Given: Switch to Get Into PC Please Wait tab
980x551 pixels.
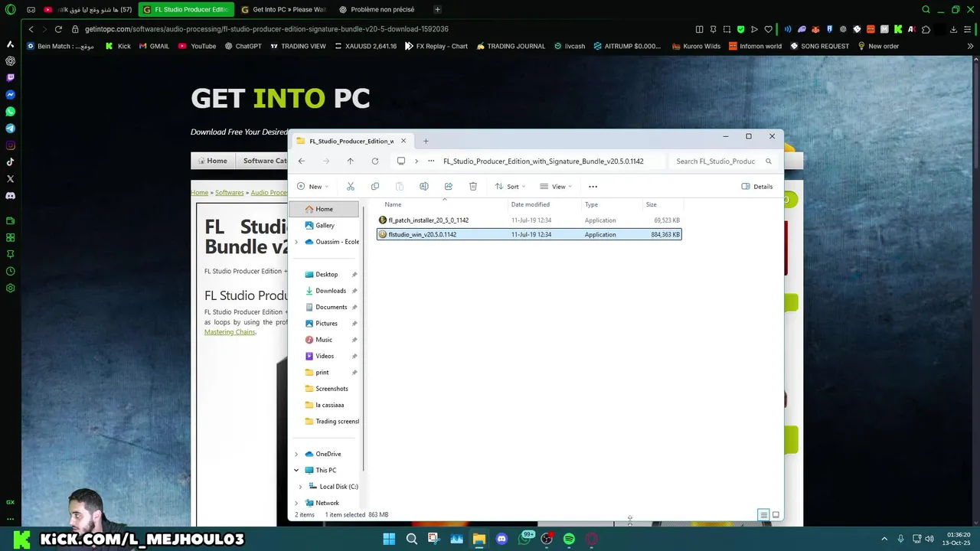Looking at the screenshot, I should pos(283,10).
